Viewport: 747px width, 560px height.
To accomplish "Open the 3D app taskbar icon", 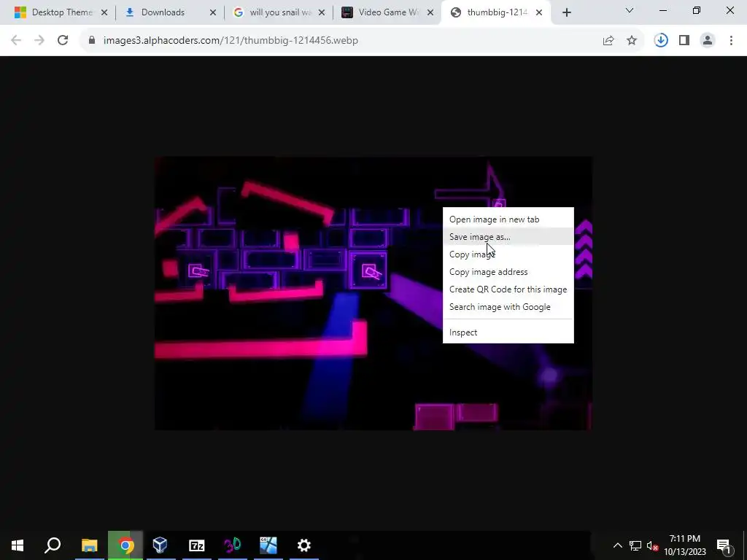I will click(x=233, y=545).
